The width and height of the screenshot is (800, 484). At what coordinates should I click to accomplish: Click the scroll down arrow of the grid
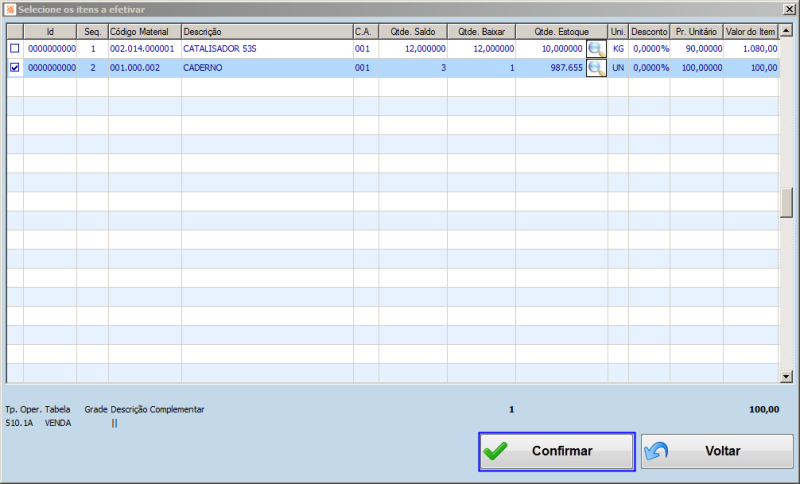[786, 377]
